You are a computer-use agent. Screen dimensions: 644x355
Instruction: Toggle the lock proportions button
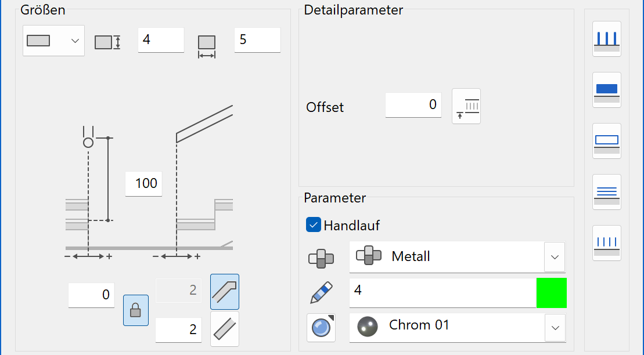click(x=135, y=310)
